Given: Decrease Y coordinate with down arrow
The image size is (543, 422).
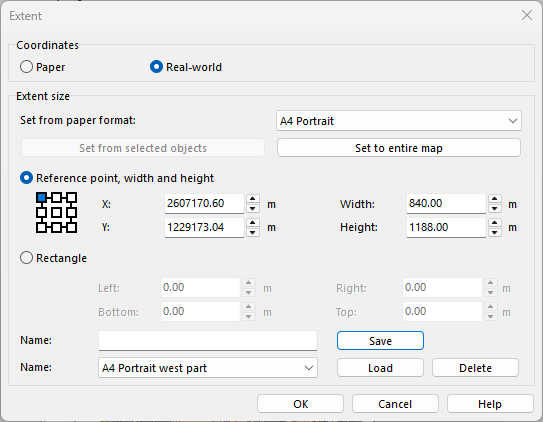Looking at the screenshot, I should [x=253, y=232].
